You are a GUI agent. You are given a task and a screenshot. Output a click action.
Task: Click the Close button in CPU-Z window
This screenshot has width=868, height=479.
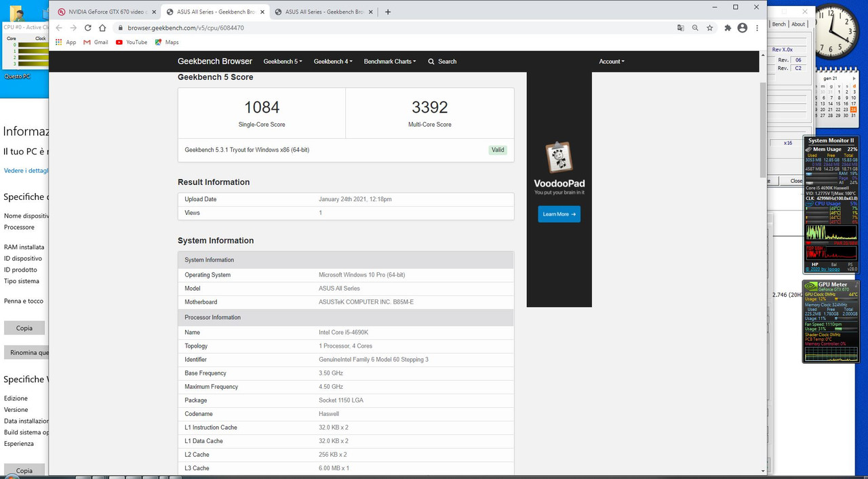(796, 181)
